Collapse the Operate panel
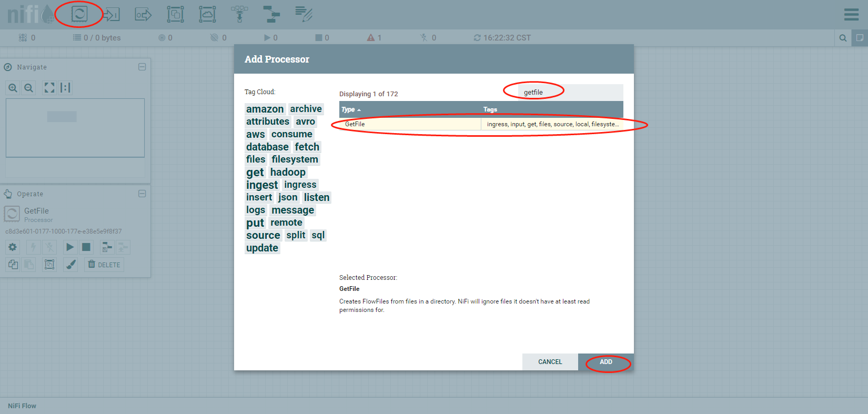Image resolution: width=868 pixels, height=414 pixels. coord(142,194)
